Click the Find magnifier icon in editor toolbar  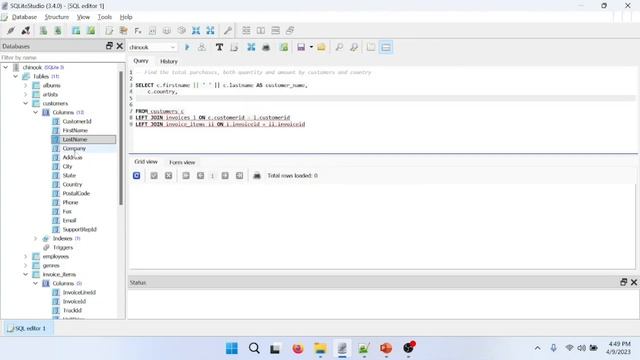(339, 47)
